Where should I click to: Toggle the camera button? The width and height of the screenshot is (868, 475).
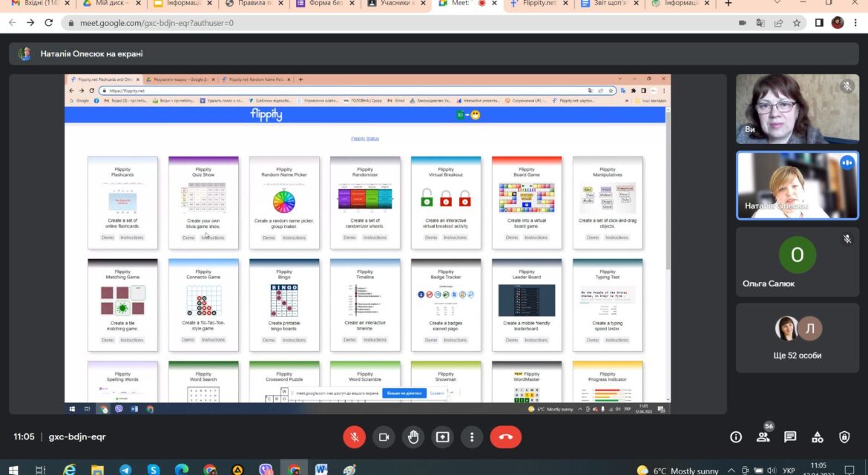(384, 437)
